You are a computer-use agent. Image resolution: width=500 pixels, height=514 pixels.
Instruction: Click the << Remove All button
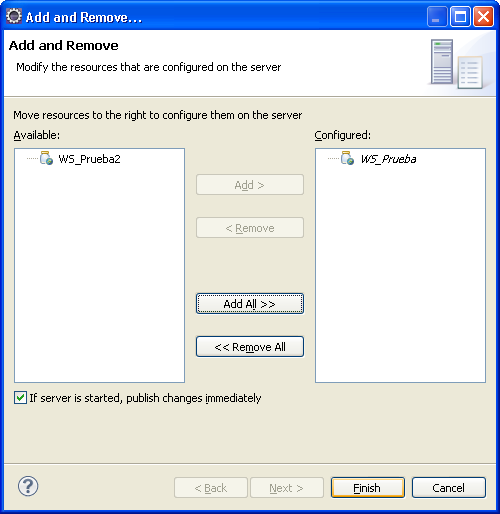[x=250, y=347]
